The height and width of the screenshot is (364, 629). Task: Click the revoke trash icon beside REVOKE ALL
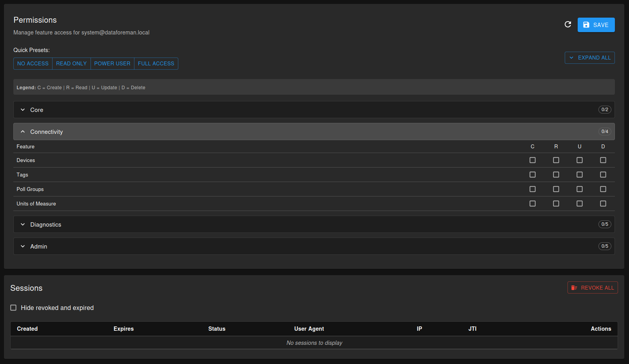(x=575, y=287)
